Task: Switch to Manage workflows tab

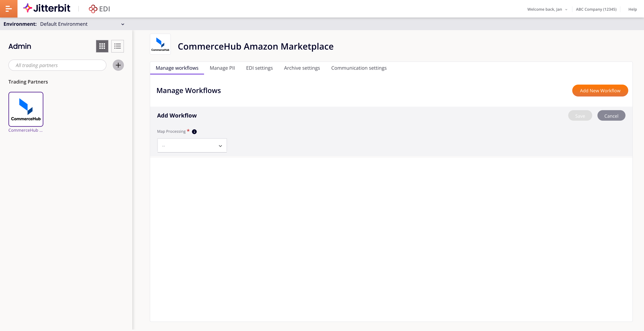Action: pos(177,68)
